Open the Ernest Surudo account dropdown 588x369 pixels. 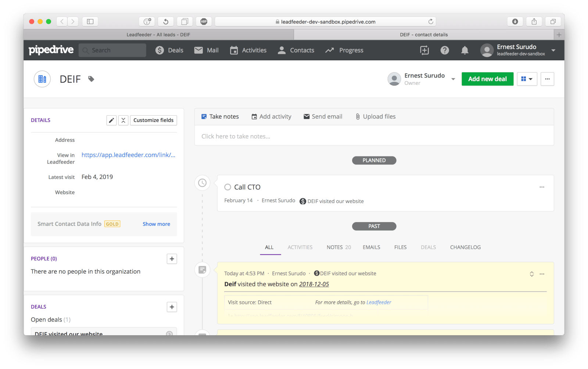pyautogui.click(x=553, y=50)
